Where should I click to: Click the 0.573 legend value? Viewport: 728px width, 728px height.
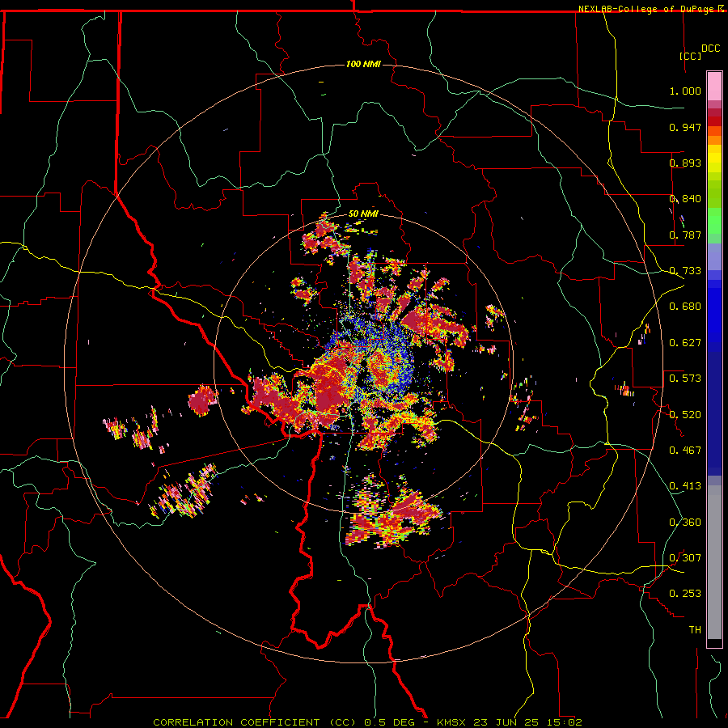pyautogui.click(x=685, y=378)
